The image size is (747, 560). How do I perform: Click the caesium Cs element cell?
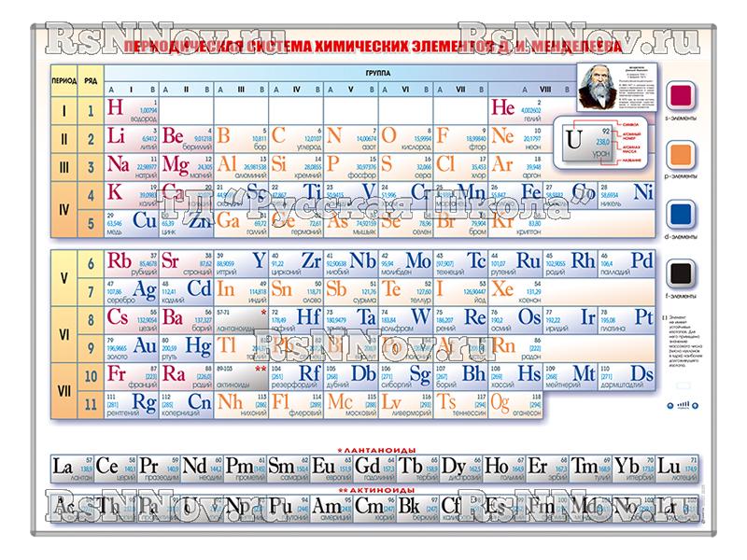(132, 320)
